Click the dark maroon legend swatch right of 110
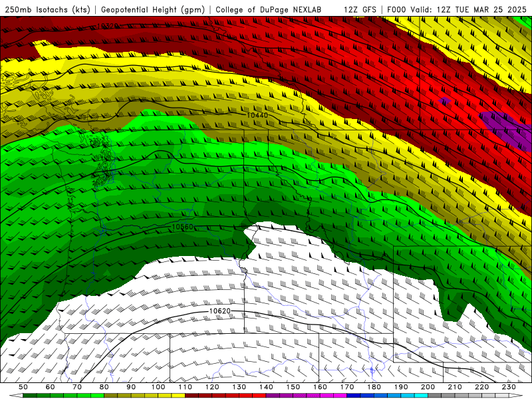This screenshot has width=532, height=399. point(192,396)
